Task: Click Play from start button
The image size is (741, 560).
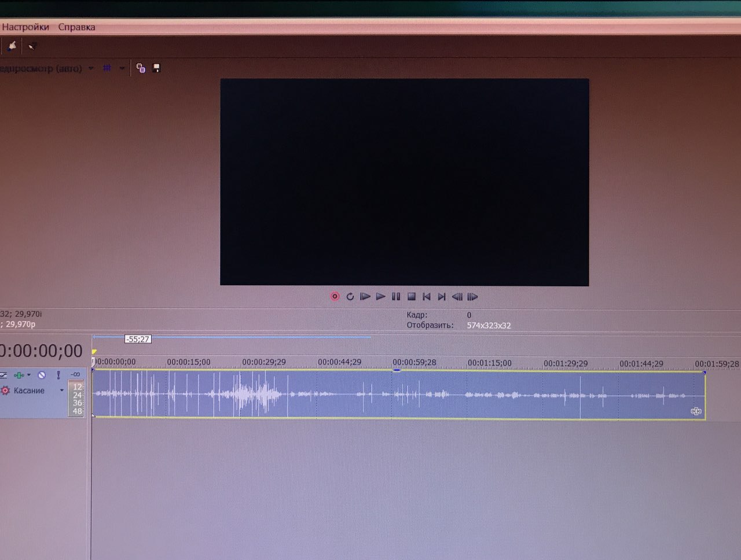Action: click(x=365, y=297)
